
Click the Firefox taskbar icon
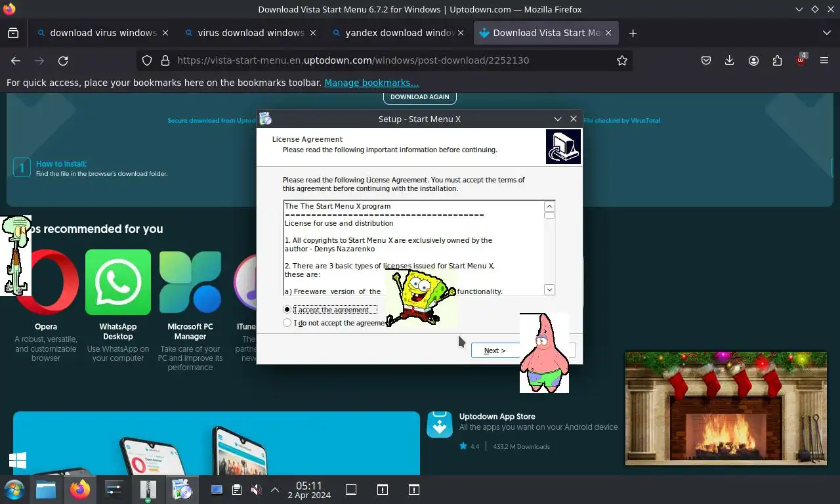click(80, 490)
